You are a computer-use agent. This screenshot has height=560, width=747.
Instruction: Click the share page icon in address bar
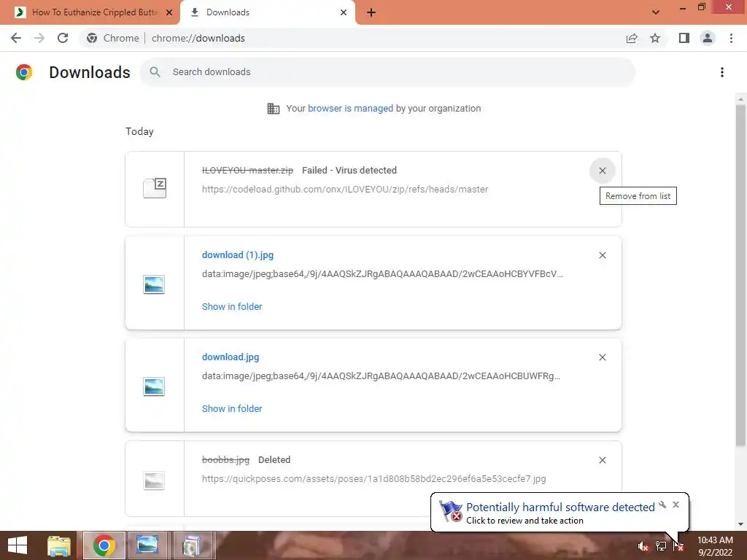(x=632, y=38)
